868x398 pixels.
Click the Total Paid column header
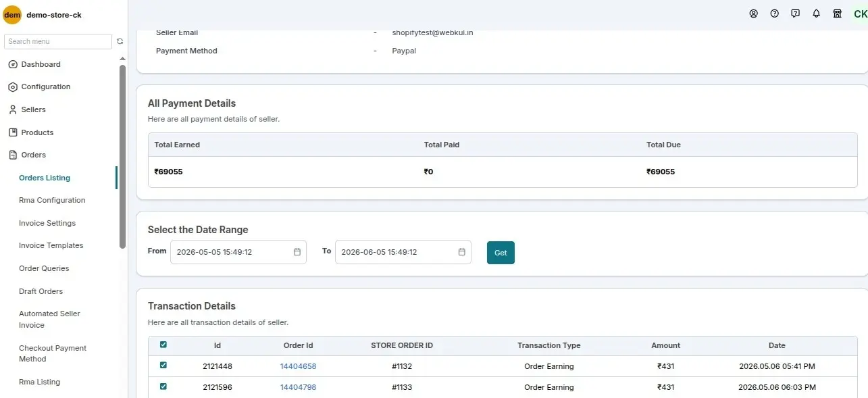442,145
